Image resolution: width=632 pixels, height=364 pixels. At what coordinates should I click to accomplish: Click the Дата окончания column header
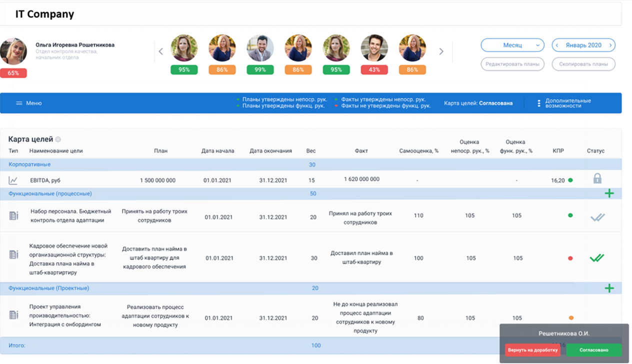click(x=270, y=151)
